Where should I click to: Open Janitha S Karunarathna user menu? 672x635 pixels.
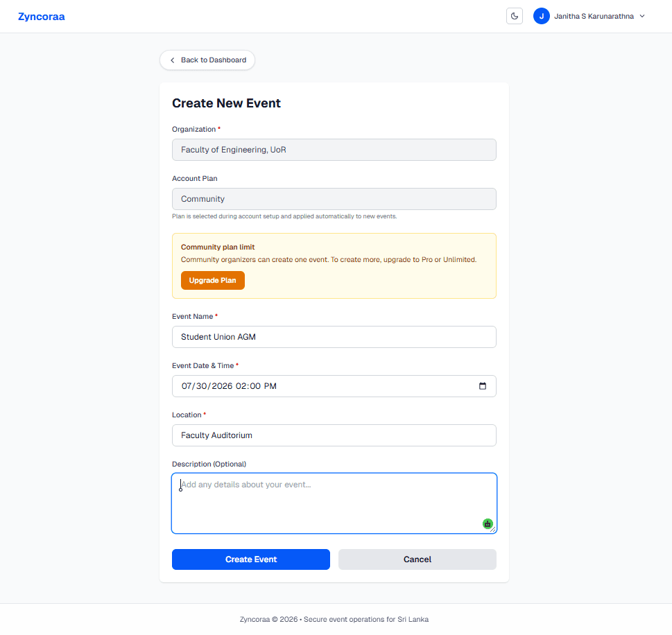[589, 16]
